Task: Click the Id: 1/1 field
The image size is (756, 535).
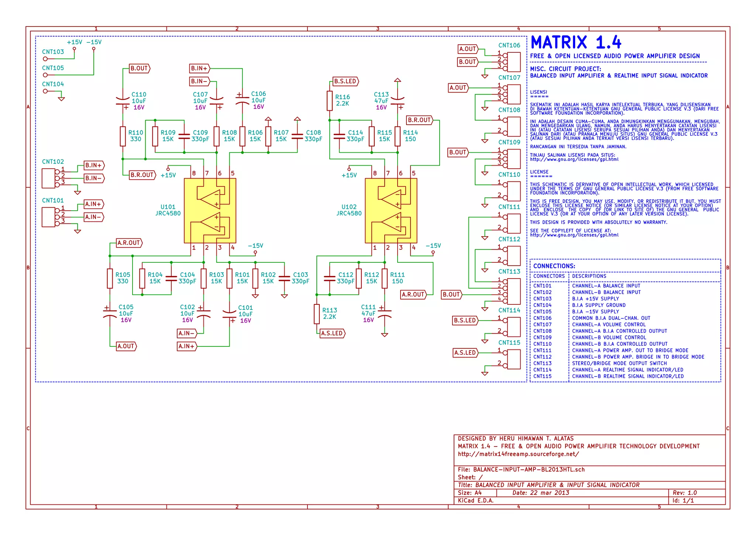Action: coord(683,500)
